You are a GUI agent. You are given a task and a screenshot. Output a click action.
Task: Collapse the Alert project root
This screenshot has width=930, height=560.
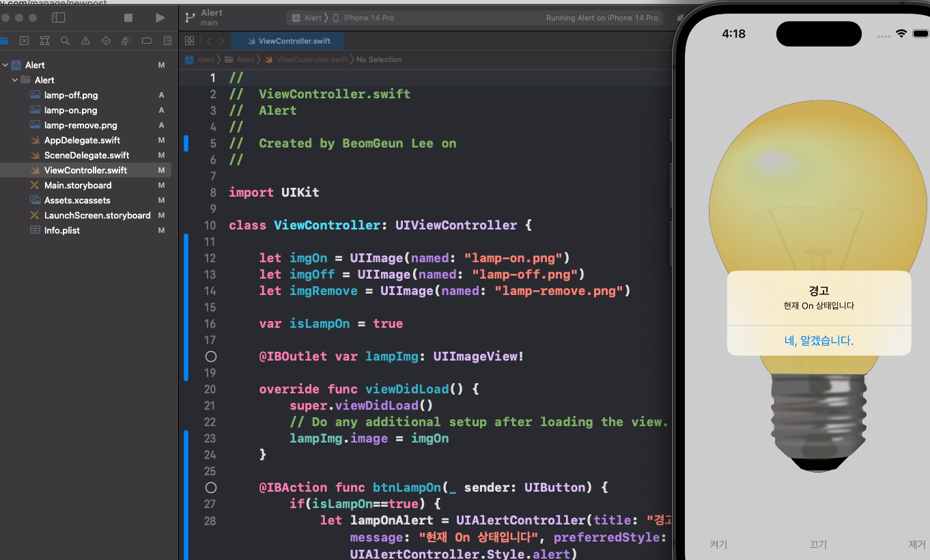pyautogui.click(x=5, y=65)
